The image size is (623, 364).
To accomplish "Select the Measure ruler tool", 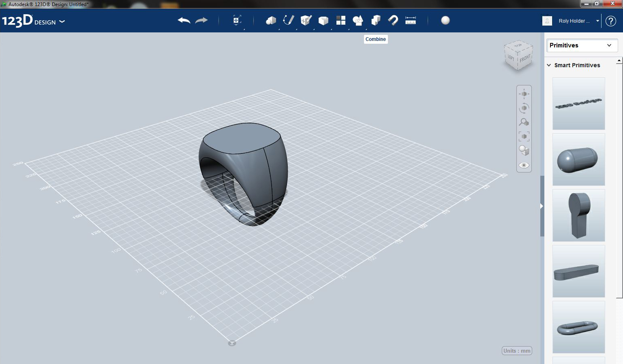I will point(411,20).
